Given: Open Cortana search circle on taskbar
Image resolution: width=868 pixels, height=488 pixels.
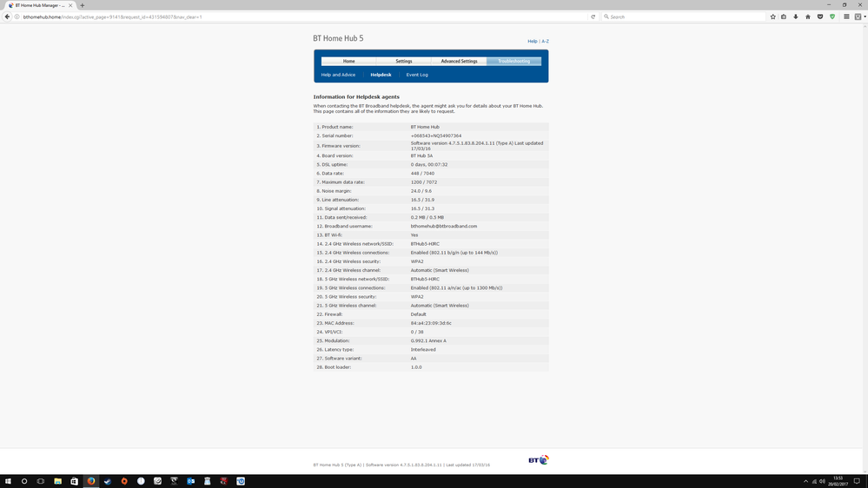Looking at the screenshot, I should click(x=24, y=481).
